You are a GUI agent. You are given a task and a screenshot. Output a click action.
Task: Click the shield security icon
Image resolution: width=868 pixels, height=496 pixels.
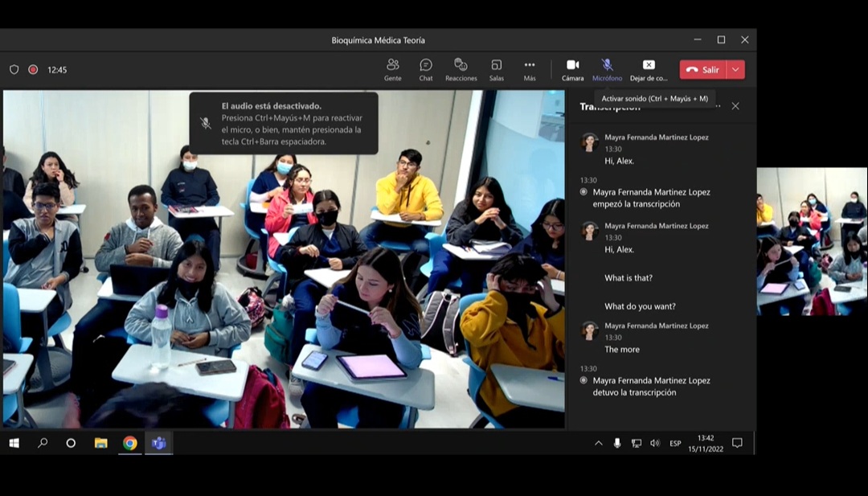coord(14,70)
